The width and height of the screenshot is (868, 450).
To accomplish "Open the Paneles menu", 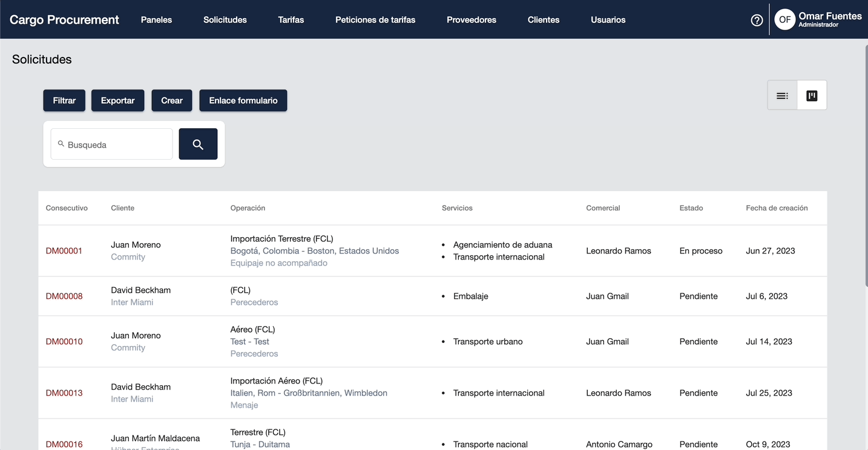I will (156, 19).
